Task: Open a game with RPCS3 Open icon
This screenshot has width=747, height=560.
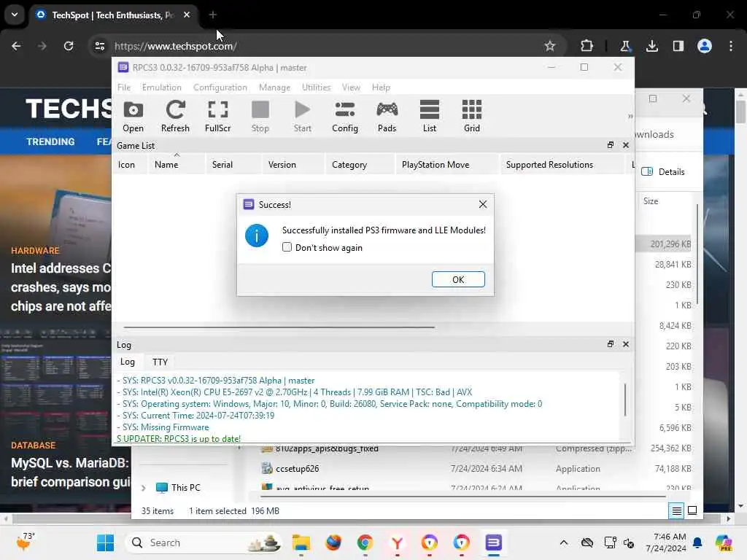Action: click(133, 116)
